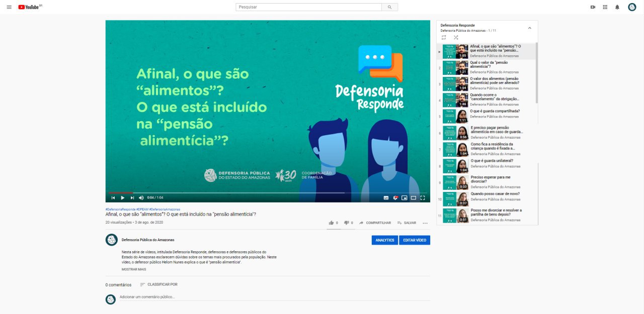Click the search magnifier button
This screenshot has height=314, width=644.
[x=389, y=7]
